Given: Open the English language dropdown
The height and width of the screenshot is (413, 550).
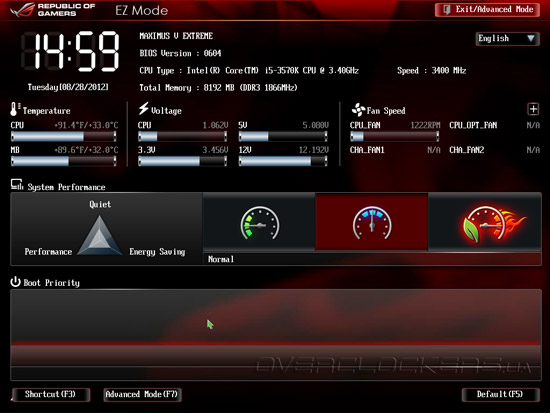Looking at the screenshot, I should (x=507, y=38).
